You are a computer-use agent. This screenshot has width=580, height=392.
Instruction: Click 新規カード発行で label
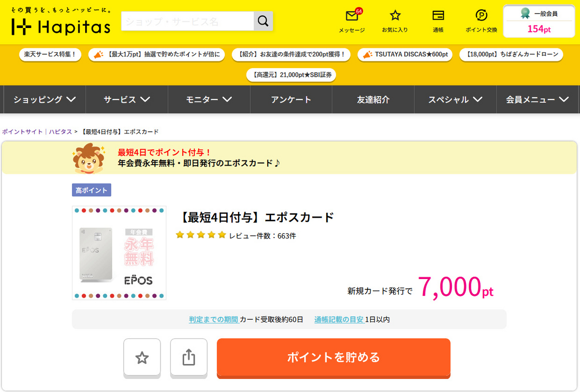[x=380, y=291]
